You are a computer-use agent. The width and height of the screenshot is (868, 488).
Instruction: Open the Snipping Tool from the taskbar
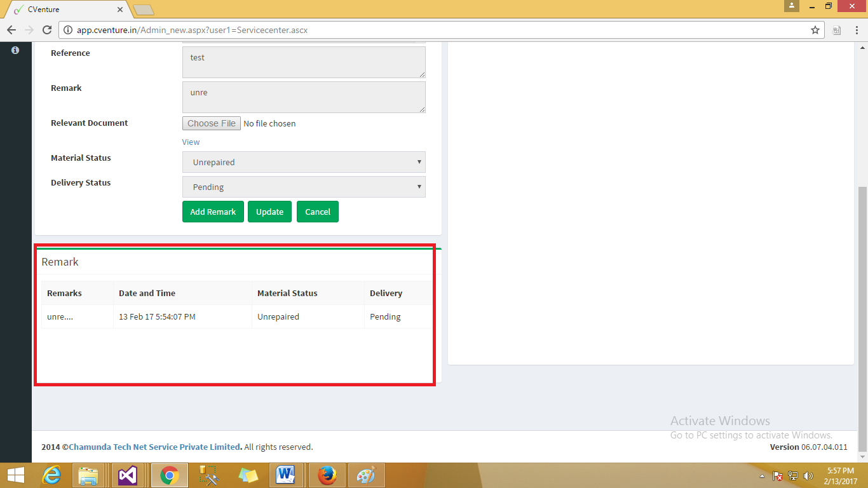208,475
